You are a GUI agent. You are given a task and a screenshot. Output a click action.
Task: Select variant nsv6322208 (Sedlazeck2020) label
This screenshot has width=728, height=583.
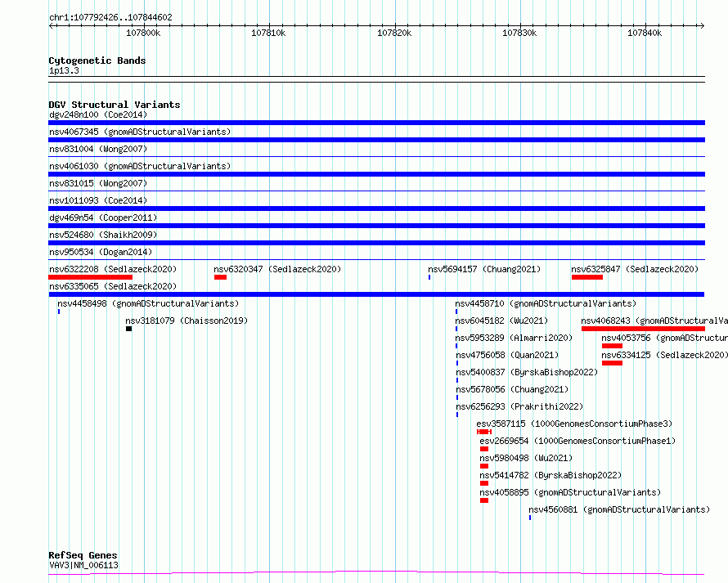coord(113,269)
